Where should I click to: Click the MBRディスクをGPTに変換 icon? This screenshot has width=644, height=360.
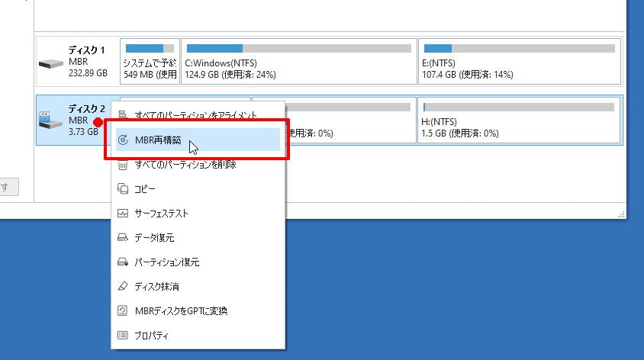point(123,310)
